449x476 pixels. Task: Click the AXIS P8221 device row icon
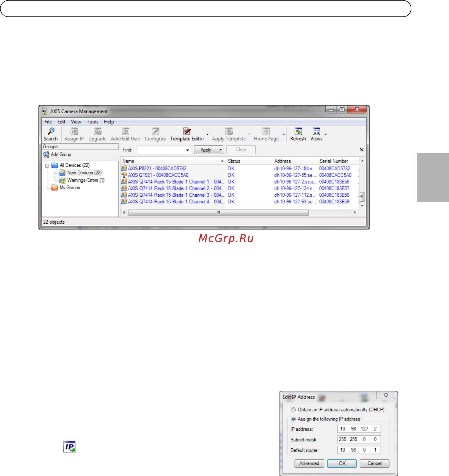pos(124,168)
